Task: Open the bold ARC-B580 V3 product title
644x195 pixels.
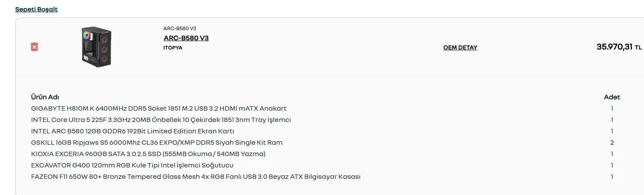Action: [x=186, y=38]
